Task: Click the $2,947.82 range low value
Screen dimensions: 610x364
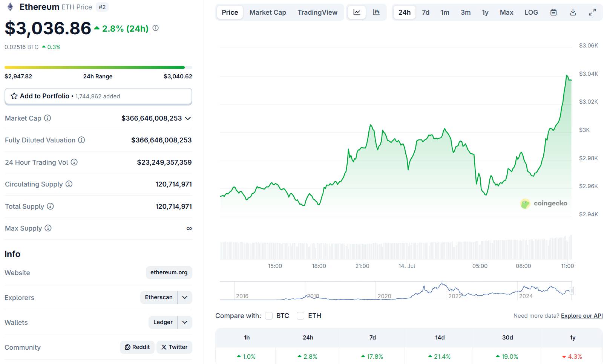Action: click(18, 76)
